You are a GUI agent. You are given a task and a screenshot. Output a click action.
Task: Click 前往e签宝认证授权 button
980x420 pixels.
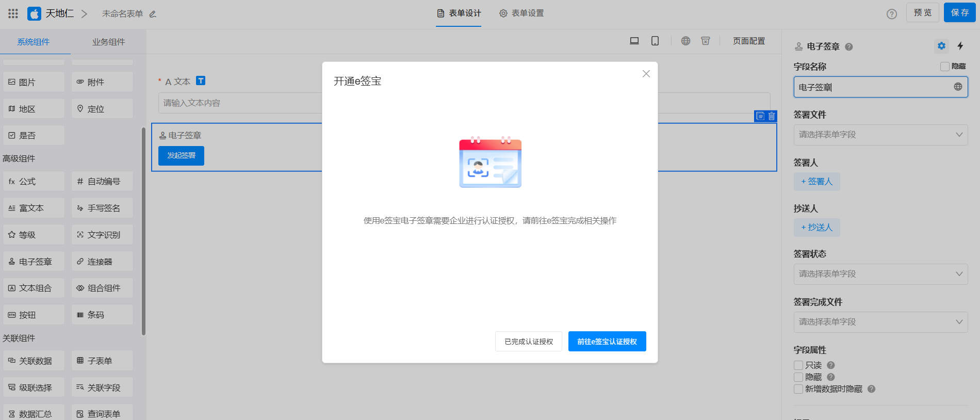[x=607, y=342]
